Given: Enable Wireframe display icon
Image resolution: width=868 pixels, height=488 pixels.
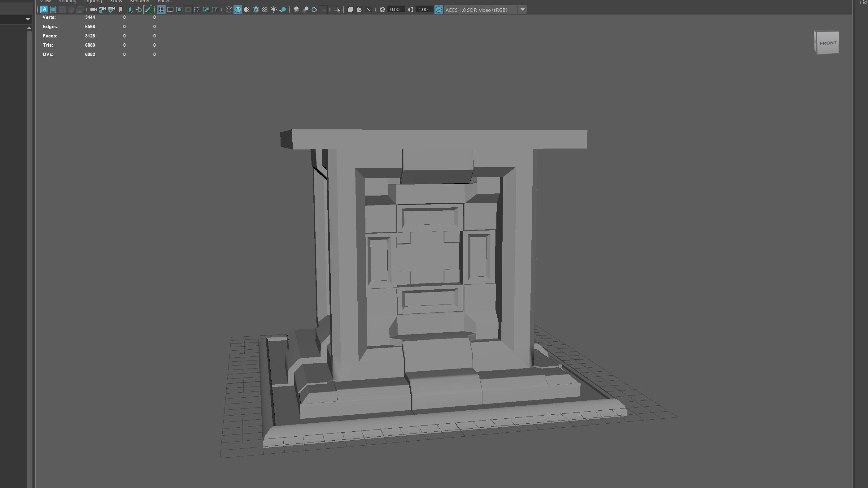Looking at the screenshot, I should [229, 10].
